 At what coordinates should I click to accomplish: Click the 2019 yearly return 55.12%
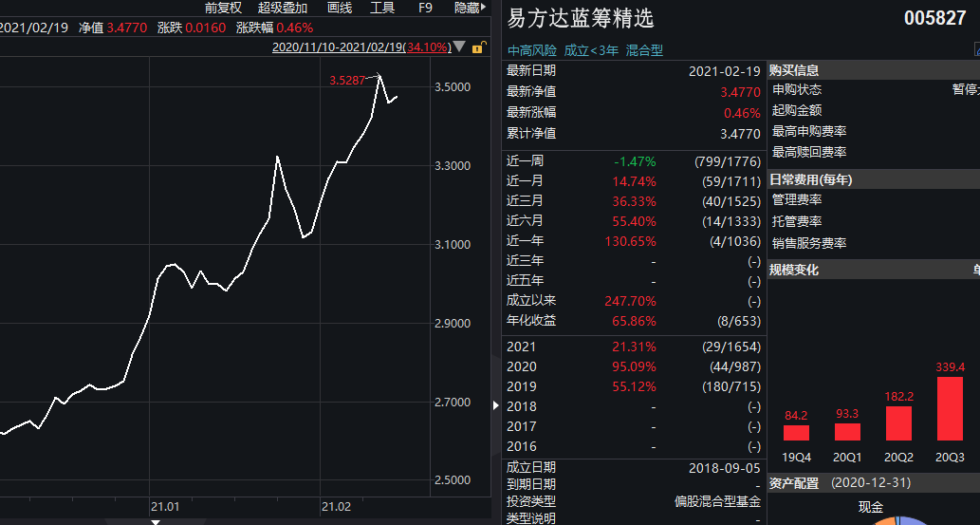click(x=635, y=386)
